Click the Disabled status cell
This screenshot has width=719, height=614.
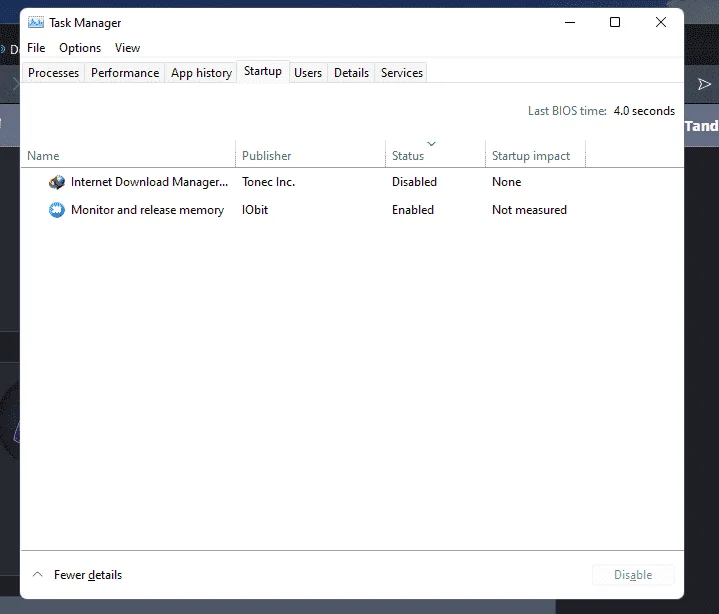(414, 182)
